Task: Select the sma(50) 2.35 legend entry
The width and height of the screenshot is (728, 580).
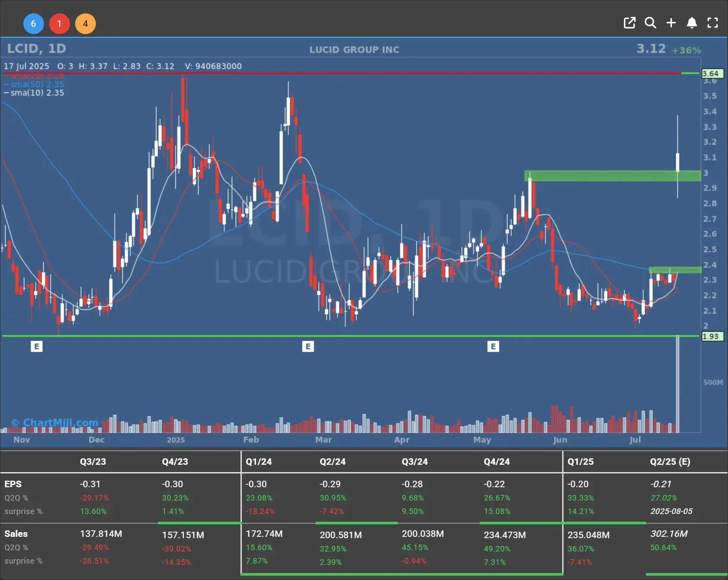Action: [34, 84]
